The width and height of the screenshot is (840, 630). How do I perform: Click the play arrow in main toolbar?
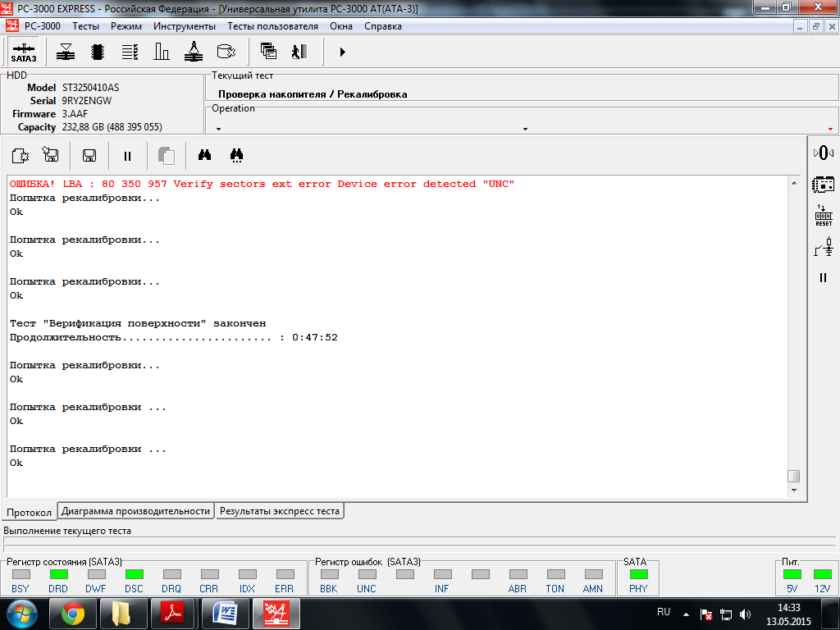click(342, 52)
